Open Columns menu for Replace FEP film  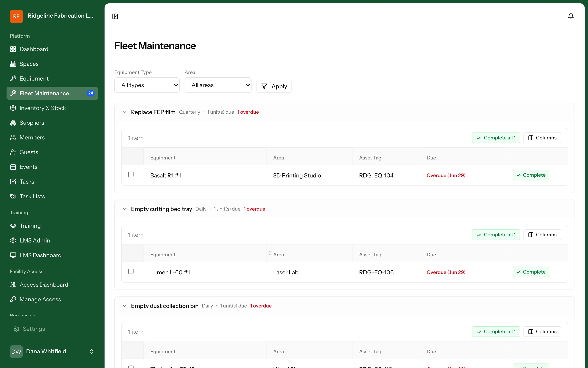542,138
